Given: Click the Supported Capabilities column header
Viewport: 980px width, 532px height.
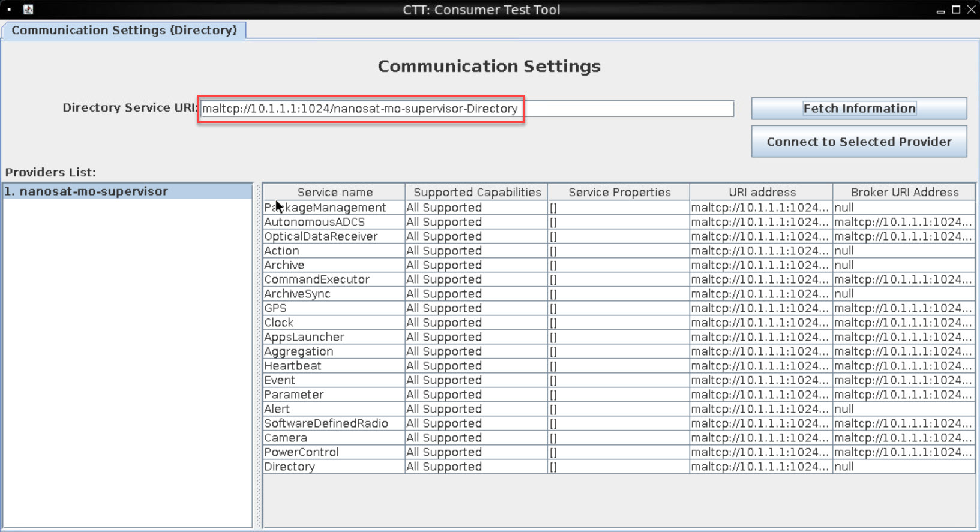Looking at the screenshot, I should [x=476, y=192].
